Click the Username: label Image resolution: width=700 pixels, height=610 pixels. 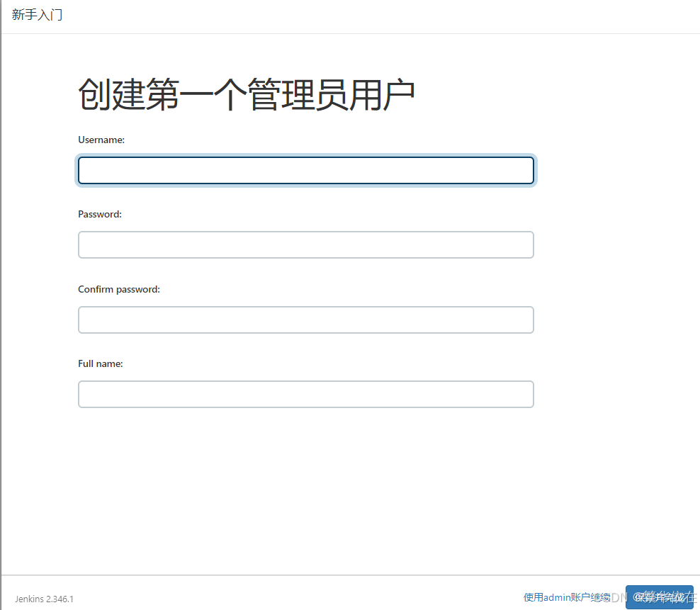(x=101, y=140)
